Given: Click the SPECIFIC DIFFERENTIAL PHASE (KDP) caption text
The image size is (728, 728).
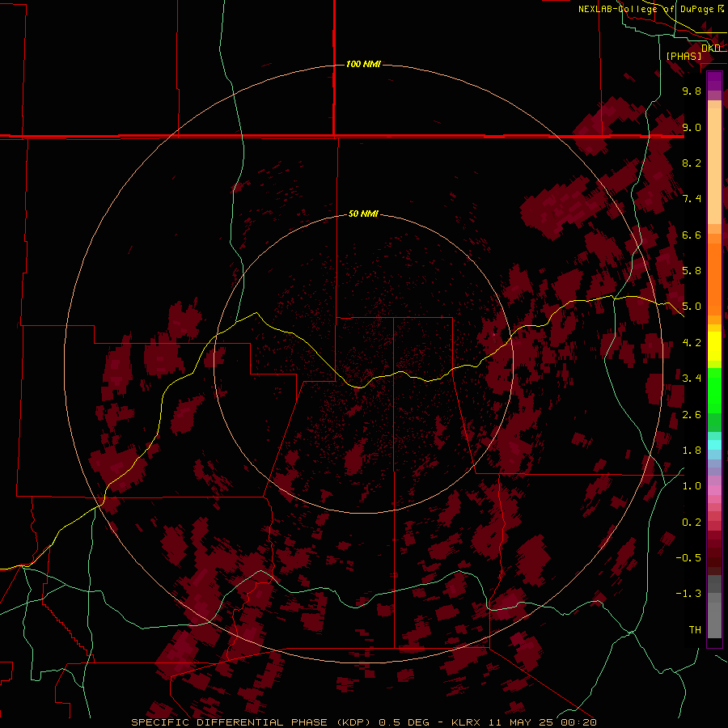Looking at the screenshot, I should pos(252,722).
